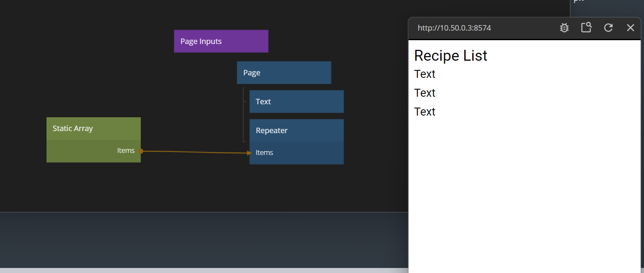Select the Page node
Screen dimensions: 644x273
point(284,73)
